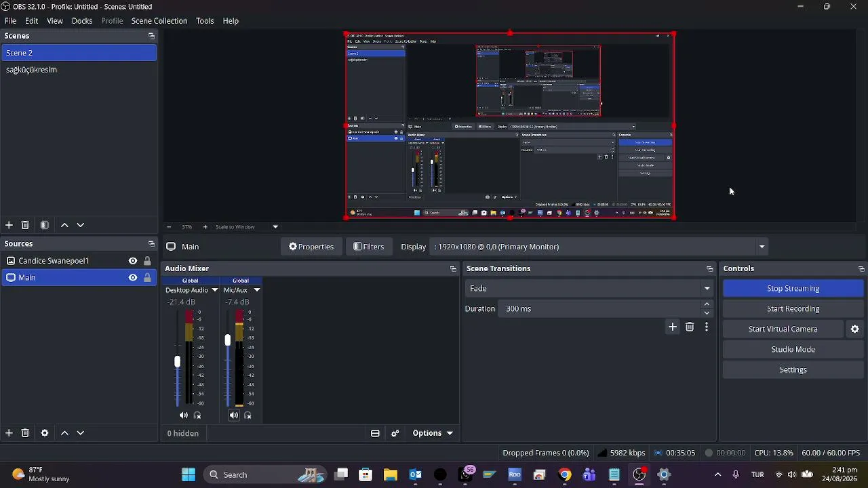This screenshot has height=488, width=868.
Task: Move the selected scene up
Action: (x=64, y=225)
